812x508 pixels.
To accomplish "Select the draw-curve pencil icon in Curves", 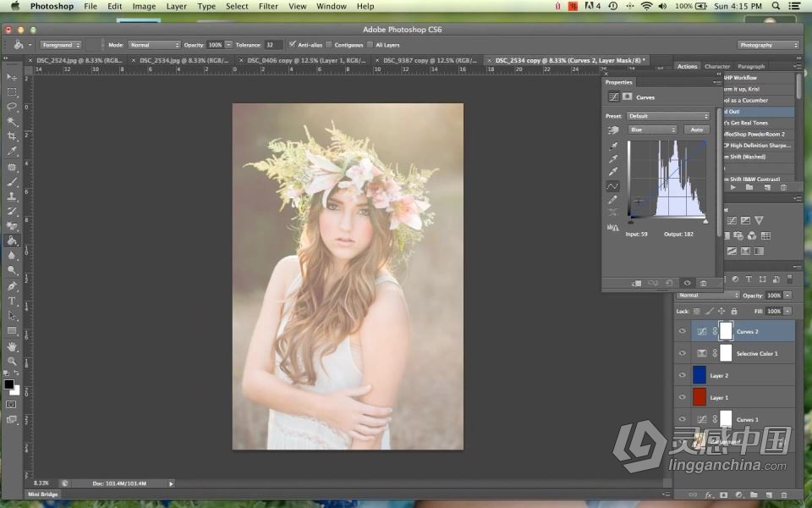I will pyautogui.click(x=613, y=200).
